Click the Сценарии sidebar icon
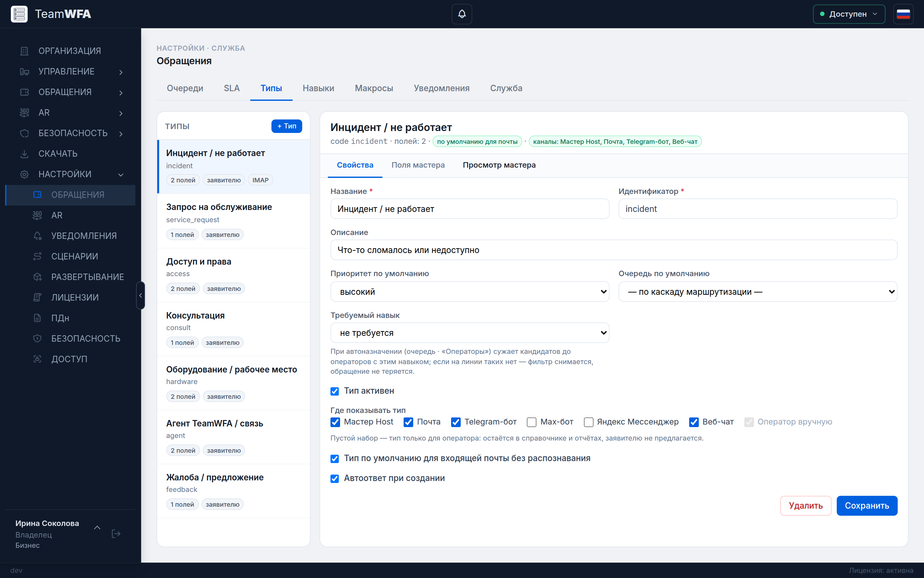 (x=37, y=257)
